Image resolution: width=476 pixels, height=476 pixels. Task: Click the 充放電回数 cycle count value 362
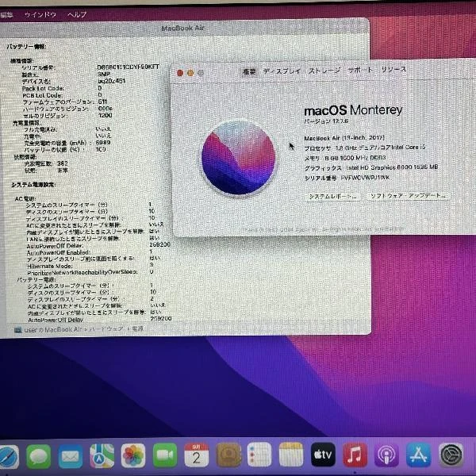coord(63,163)
